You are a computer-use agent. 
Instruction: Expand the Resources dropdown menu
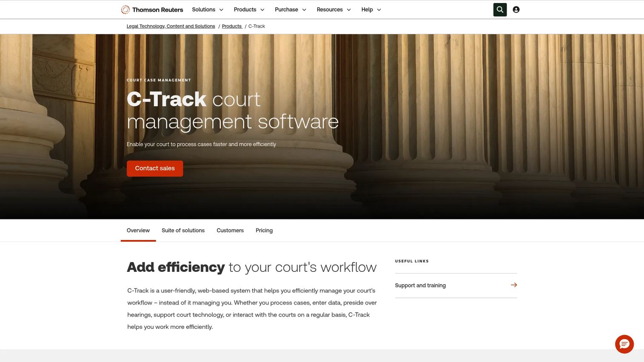[334, 9]
